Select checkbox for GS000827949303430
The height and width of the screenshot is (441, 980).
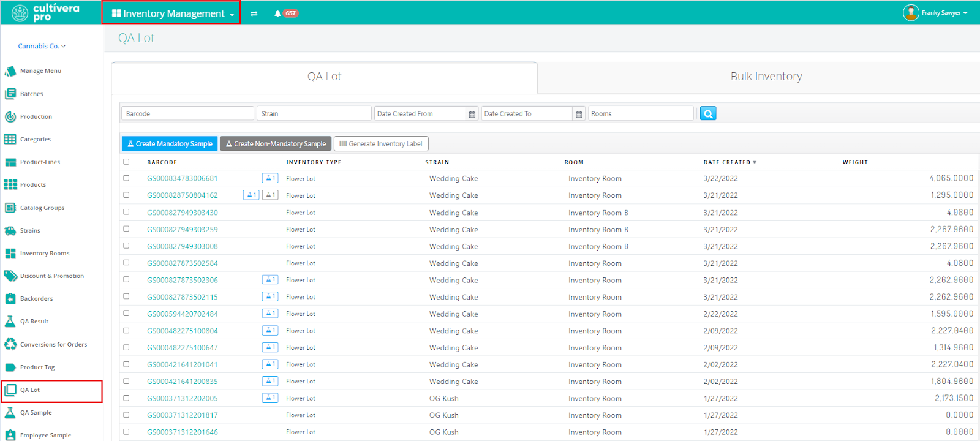tap(126, 212)
